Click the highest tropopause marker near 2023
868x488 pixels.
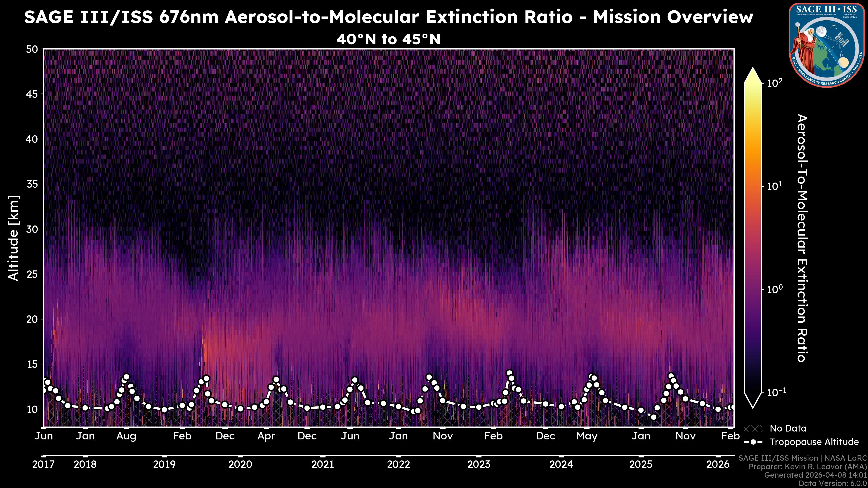click(509, 373)
